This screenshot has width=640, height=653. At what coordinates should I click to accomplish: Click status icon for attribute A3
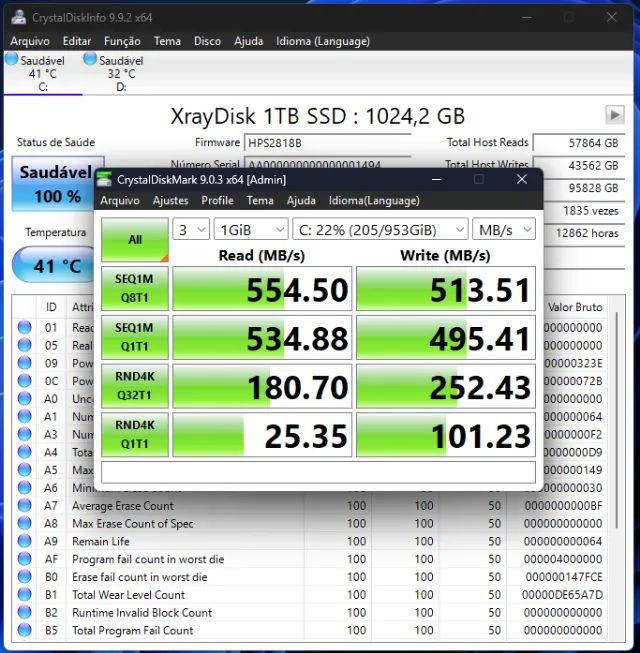[x=25, y=434]
